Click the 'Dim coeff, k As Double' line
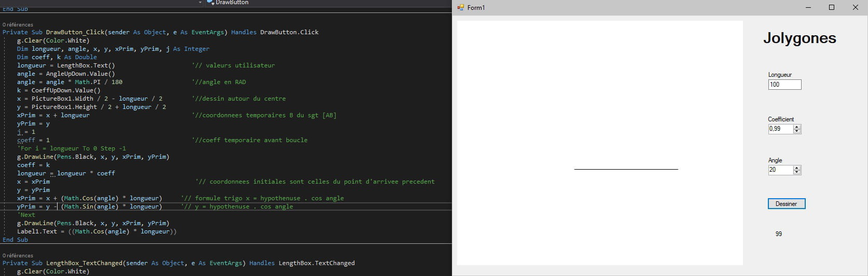The image size is (868, 276). click(57, 57)
